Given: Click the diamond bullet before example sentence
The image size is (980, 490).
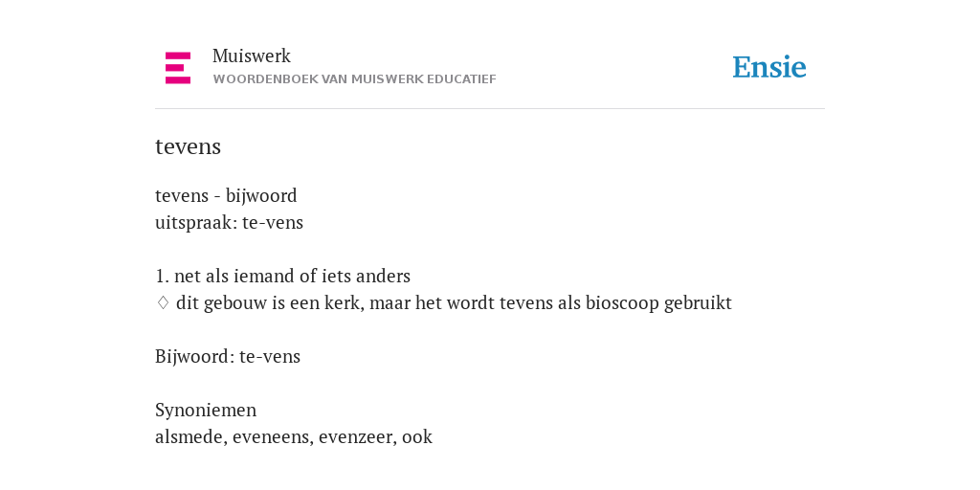Looking at the screenshot, I should pyautogui.click(x=163, y=303).
